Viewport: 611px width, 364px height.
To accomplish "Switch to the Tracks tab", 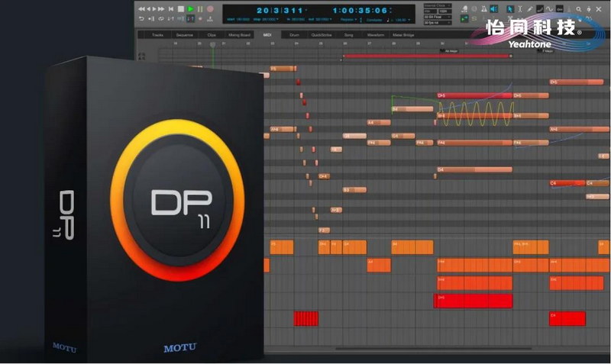I will [157, 35].
